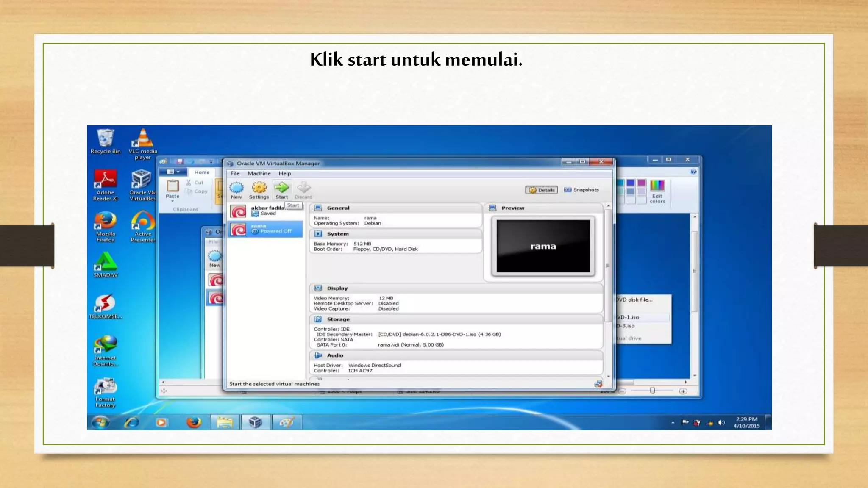Image resolution: width=868 pixels, height=488 pixels.
Task: Click the Paint zoom slider handle
Action: pyautogui.click(x=652, y=391)
